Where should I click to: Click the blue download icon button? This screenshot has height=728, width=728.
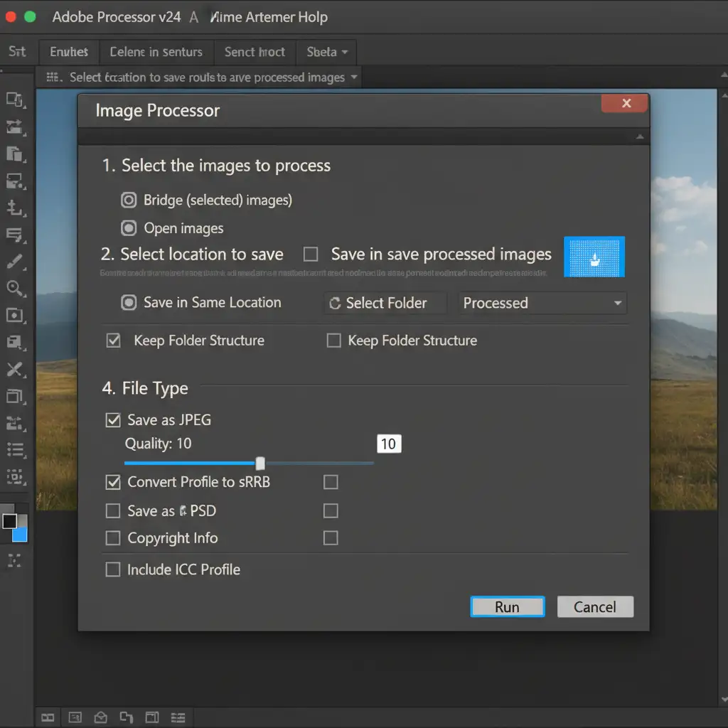594,257
